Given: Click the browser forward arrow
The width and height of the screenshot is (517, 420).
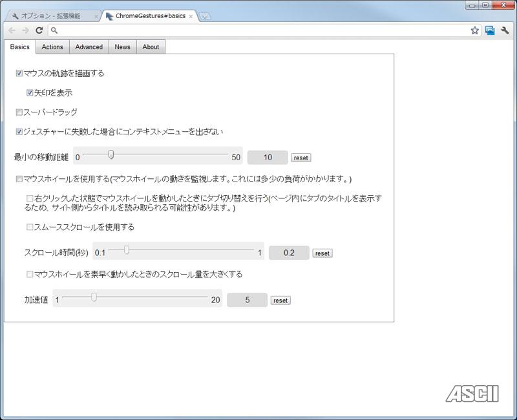Looking at the screenshot, I should pos(25,30).
